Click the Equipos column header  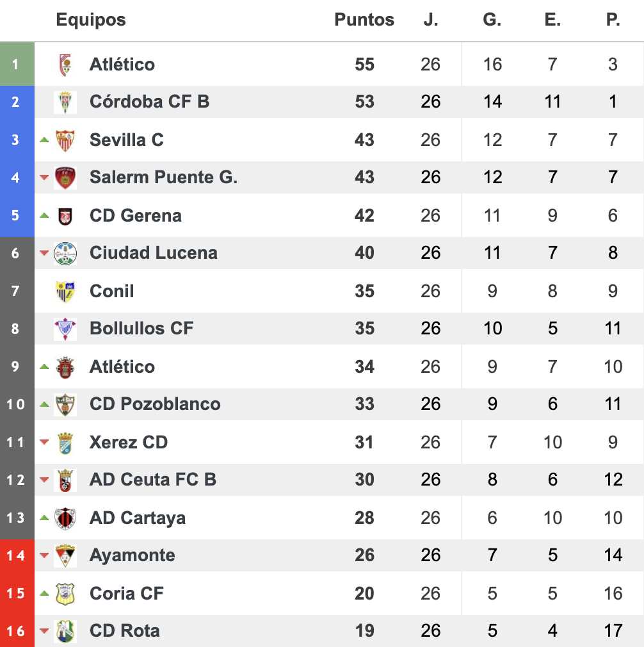[x=91, y=19]
